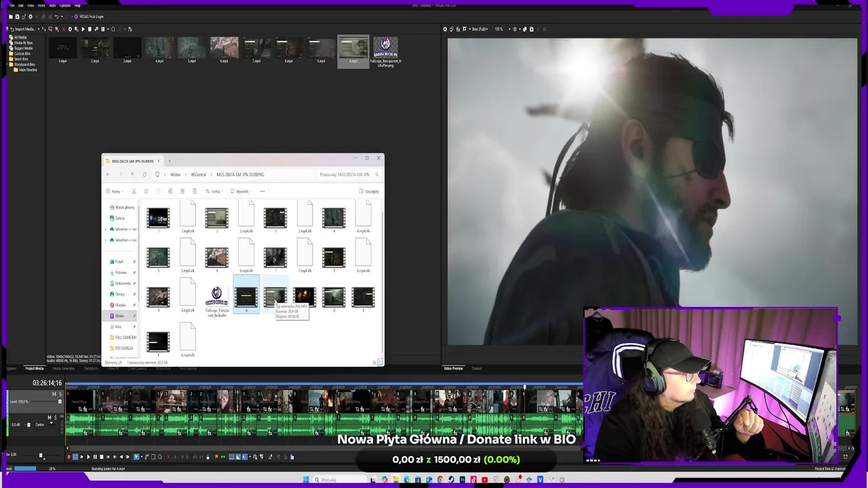This screenshot has width=868, height=488.
Task: Open Galeria in Explorer sidebar
Action: coord(118,218)
